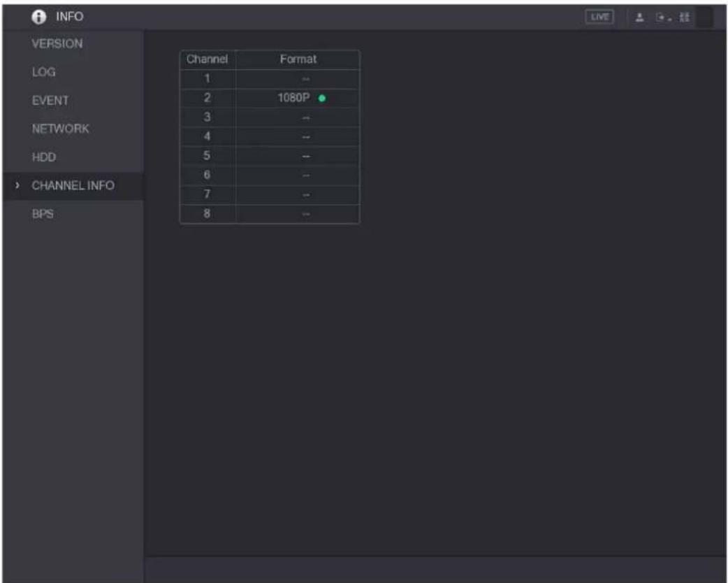The image size is (728, 583).
Task: Click the green status dot on channel 2
Action: coord(322,98)
